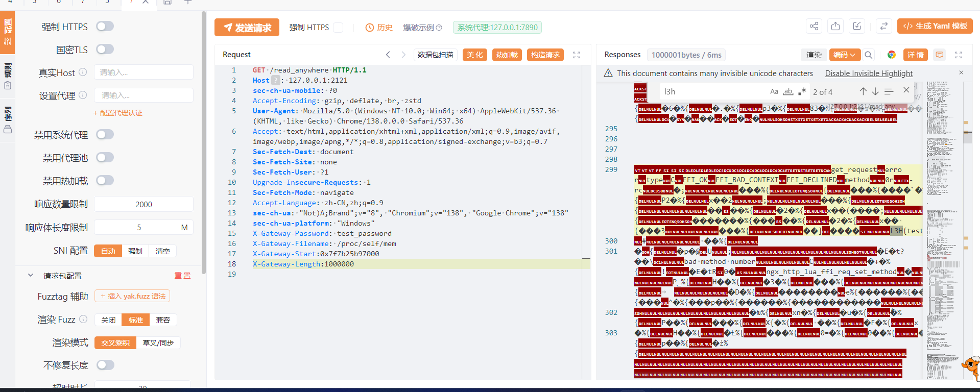The height and width of the screenshot is (392, 980).
Task: Expand the Responses panel to fullscreen
Action: point(958,55)
